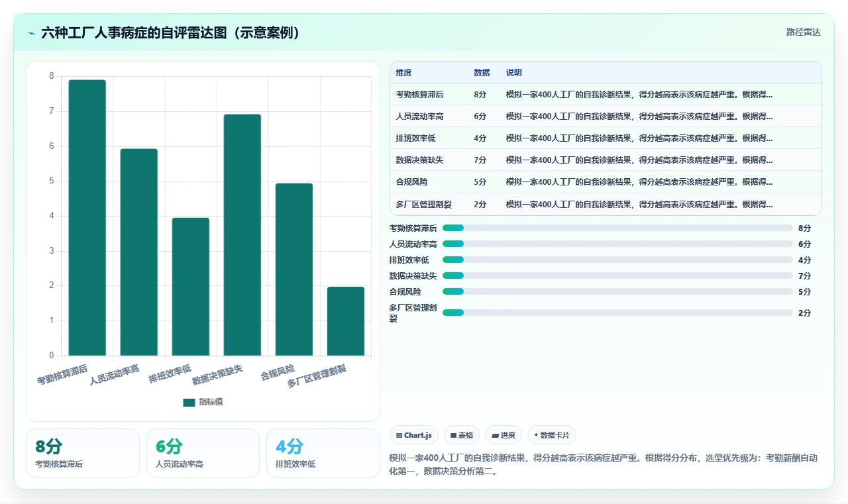The image size is (848, 504).
Task: Click the 数据卡片 tag chip
Action: [x=552, y=435]
